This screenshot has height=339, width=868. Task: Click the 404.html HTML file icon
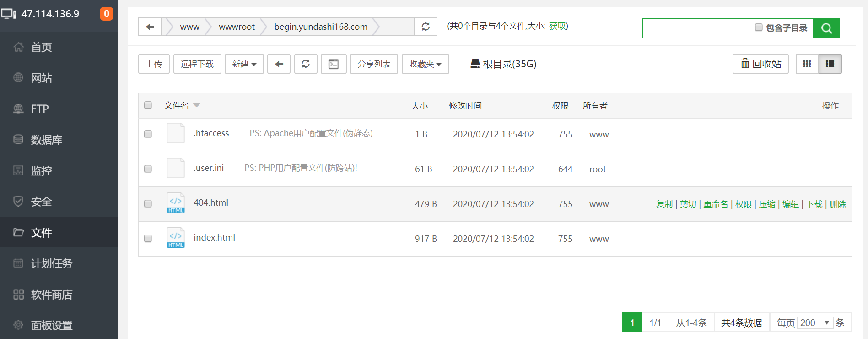point(176,203)
